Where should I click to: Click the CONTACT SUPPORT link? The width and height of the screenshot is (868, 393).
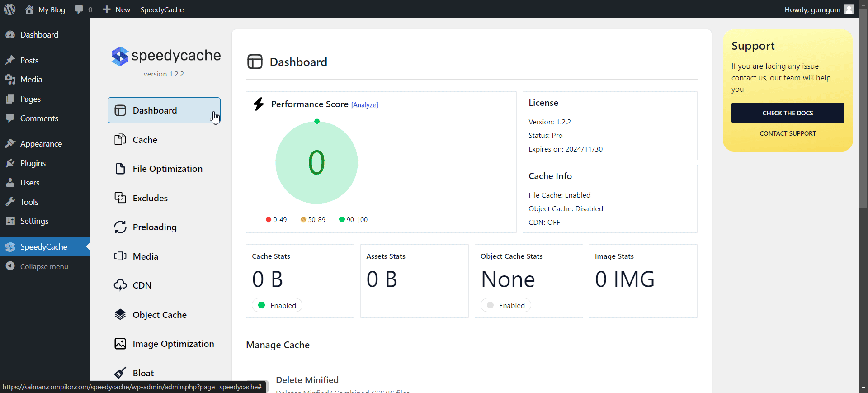click(x=788, y=133)
